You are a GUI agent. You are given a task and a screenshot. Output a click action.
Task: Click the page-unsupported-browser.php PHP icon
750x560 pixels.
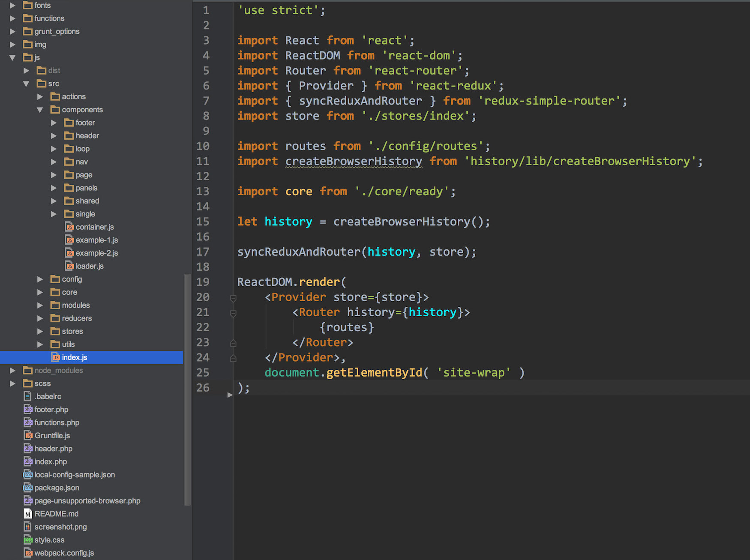point(28,500)
